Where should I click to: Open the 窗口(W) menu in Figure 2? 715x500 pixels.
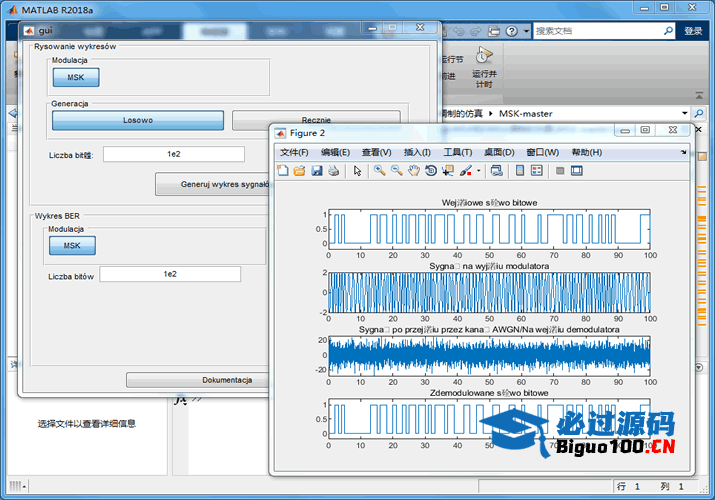point(542,152)
